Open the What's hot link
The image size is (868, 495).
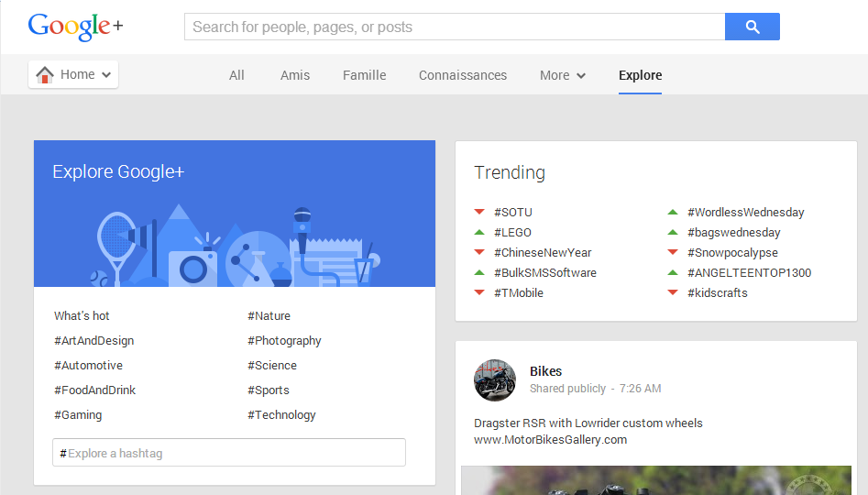point(82,315)
